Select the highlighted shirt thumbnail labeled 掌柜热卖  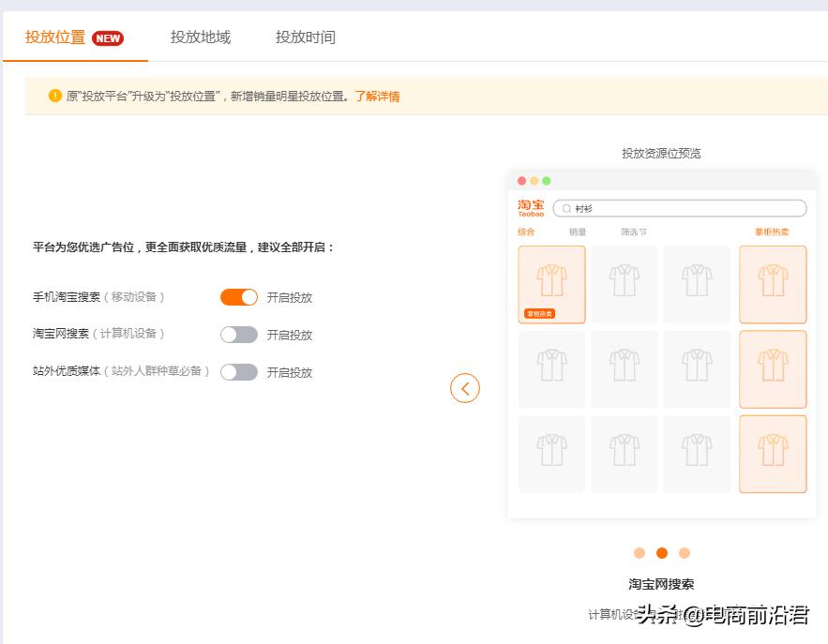click(551, 283)
